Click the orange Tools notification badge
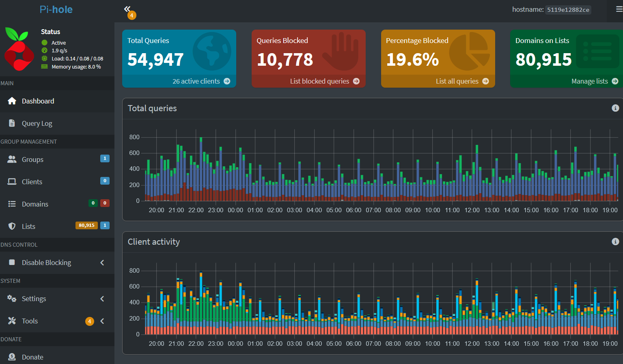Image resolution: width=623 pixels, height=364 pixels. tap(89, 321)
